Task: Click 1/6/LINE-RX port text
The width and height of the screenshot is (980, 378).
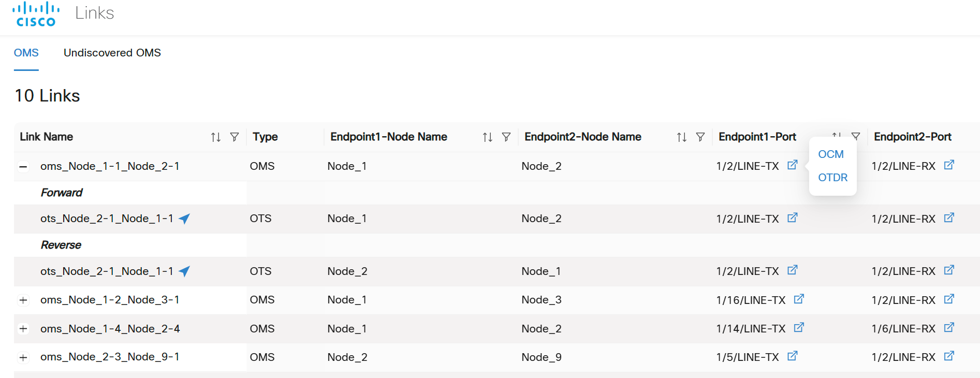Action: (903, 329)
